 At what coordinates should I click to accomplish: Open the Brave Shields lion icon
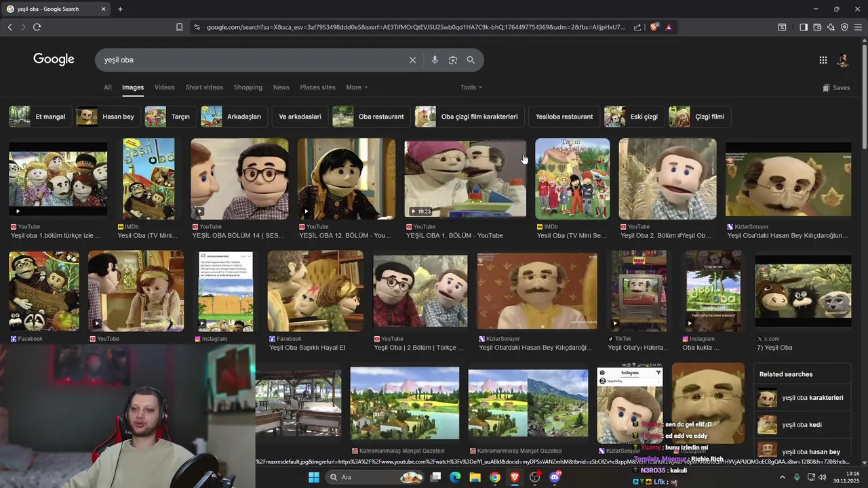point(654,27)
